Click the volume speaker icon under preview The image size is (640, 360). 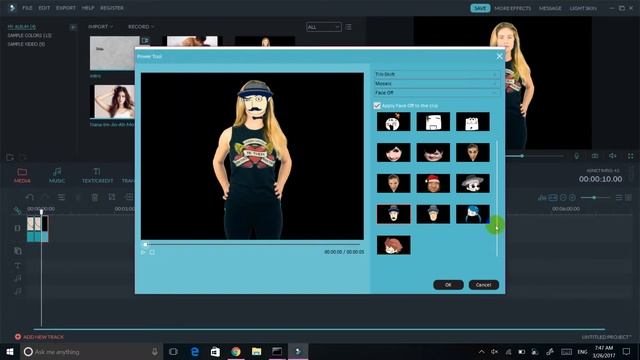point(613,156)
